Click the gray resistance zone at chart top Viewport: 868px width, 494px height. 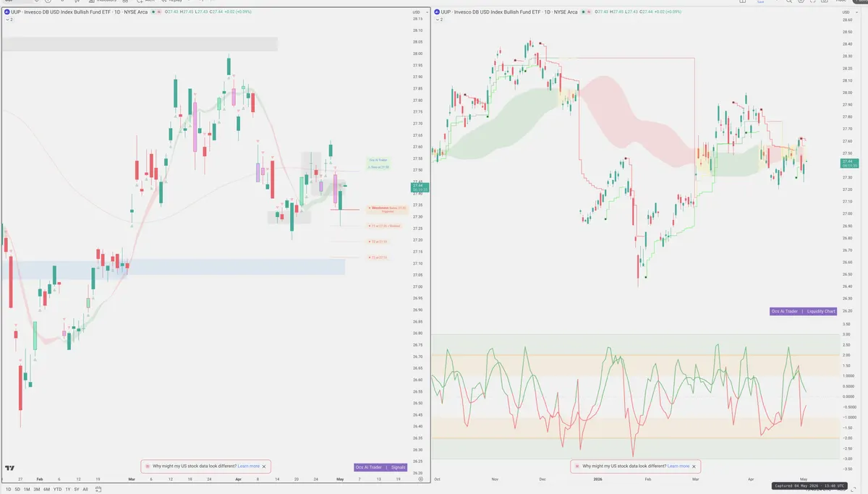[140, 44]
